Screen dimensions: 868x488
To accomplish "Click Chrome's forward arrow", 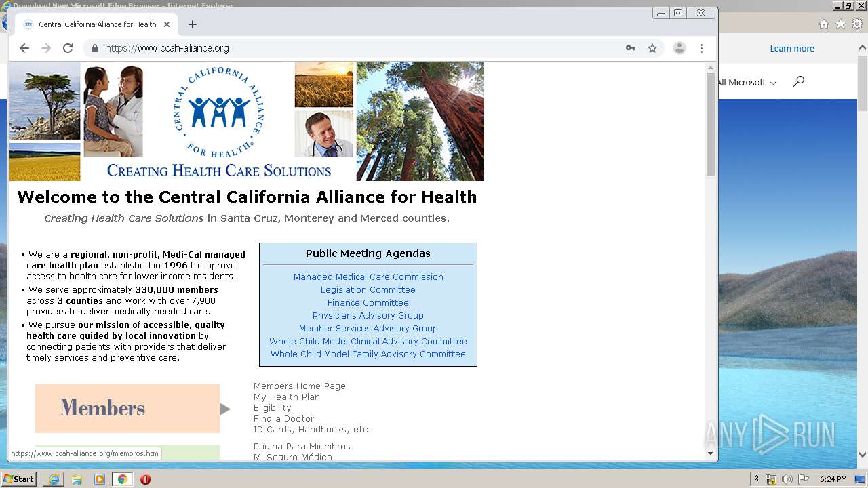I will (46, 48).
